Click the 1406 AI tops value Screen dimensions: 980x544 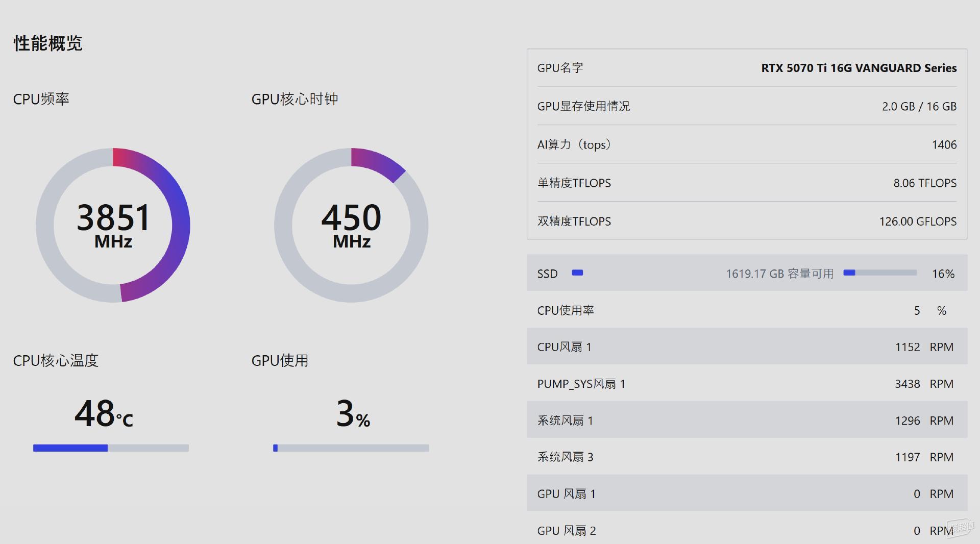[944, 144]
